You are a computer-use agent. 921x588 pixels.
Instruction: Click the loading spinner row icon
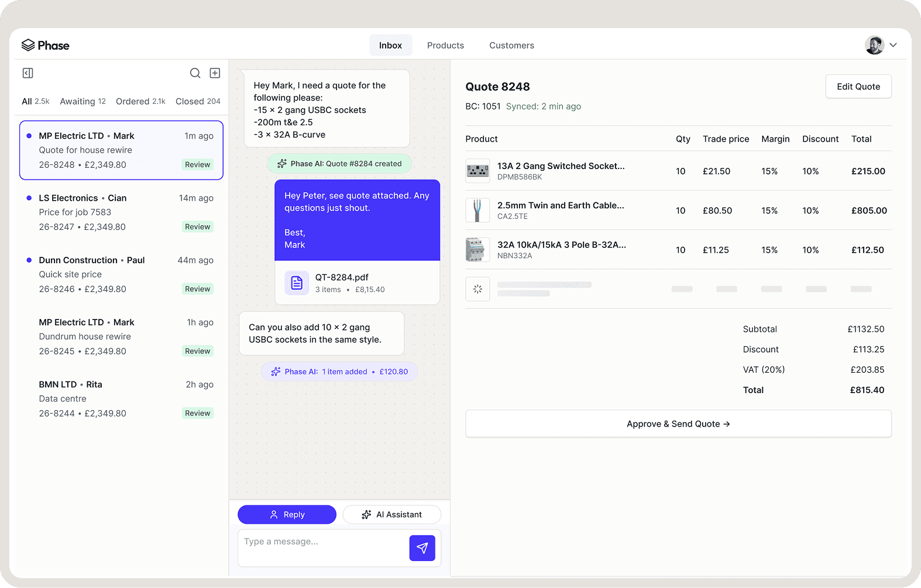(477, 289)
